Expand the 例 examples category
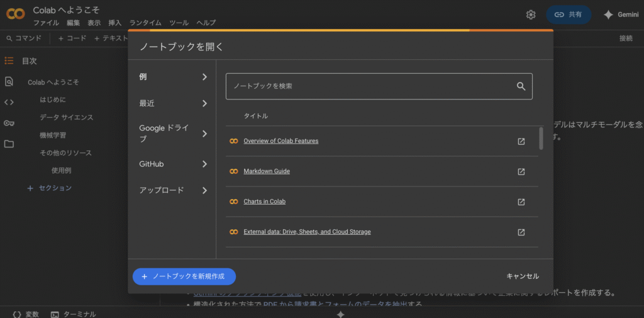 point(173,77)
